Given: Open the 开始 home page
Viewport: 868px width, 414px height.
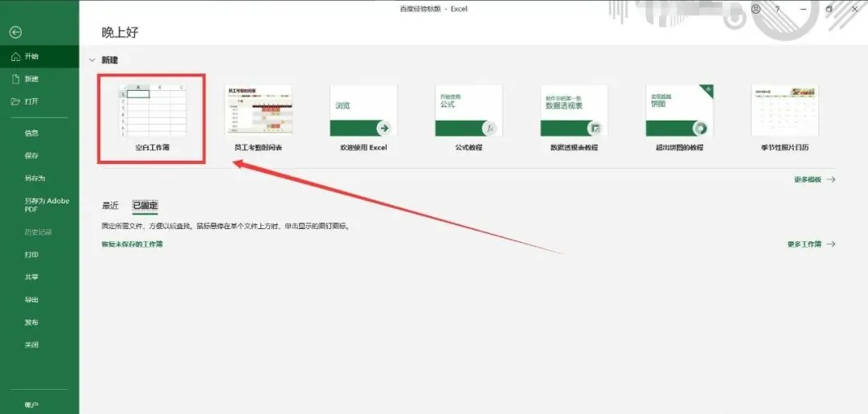Looking at the screenshot, I should [x=39, y=56].
